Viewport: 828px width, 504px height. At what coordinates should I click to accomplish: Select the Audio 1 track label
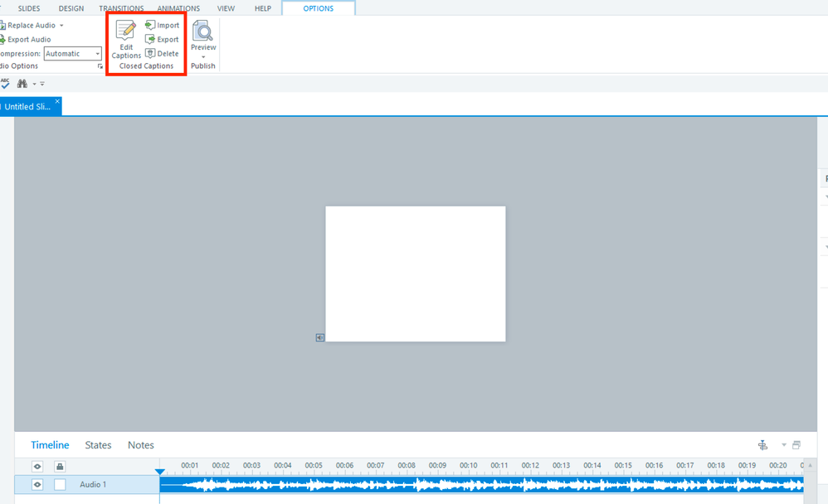tap(93, 484)
